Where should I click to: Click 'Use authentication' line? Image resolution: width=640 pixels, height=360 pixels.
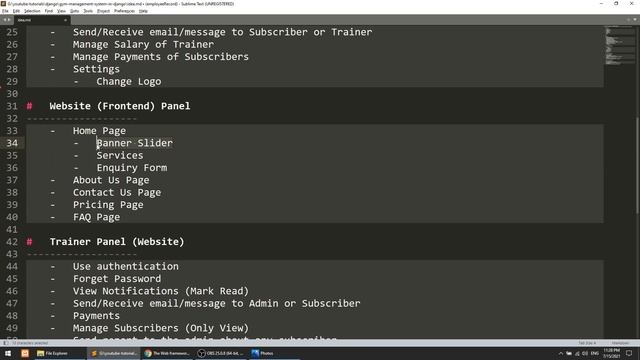[x=126, y=267]
